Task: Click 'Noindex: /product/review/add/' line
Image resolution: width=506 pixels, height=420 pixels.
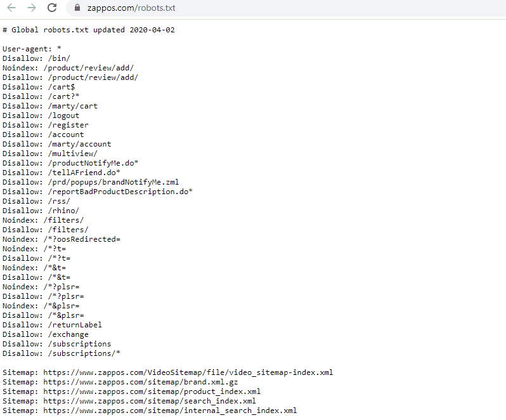Action: [x=68, y=68]
